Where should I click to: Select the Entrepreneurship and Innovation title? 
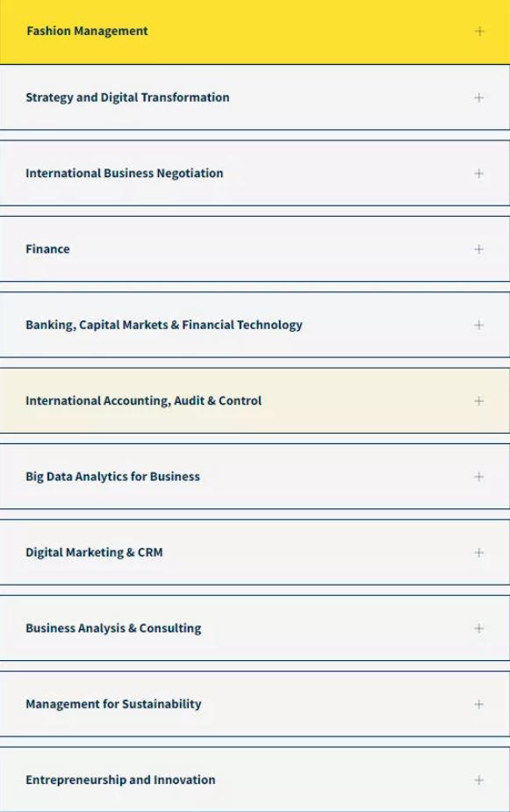click(120, 780)
